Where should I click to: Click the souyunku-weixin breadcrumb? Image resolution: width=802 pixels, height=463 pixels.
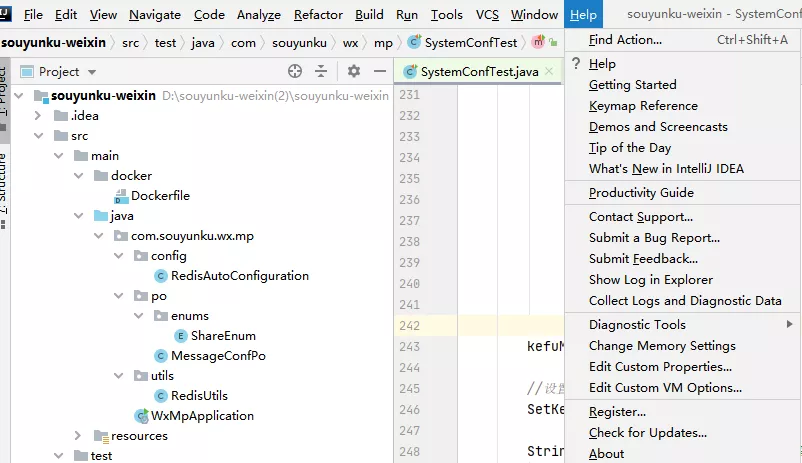coord(53,42)
